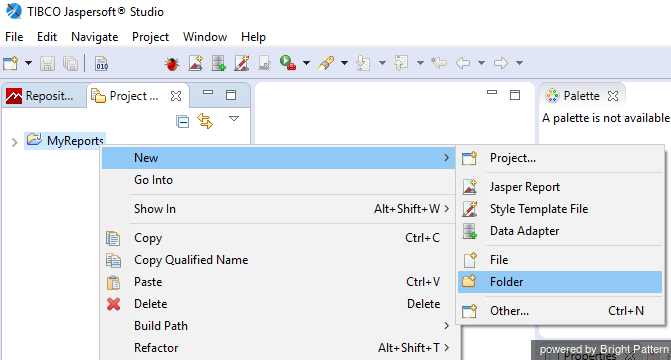Open the Previous Annotation dropdown arrow
The image size is (671, 360).
(420, 63)
